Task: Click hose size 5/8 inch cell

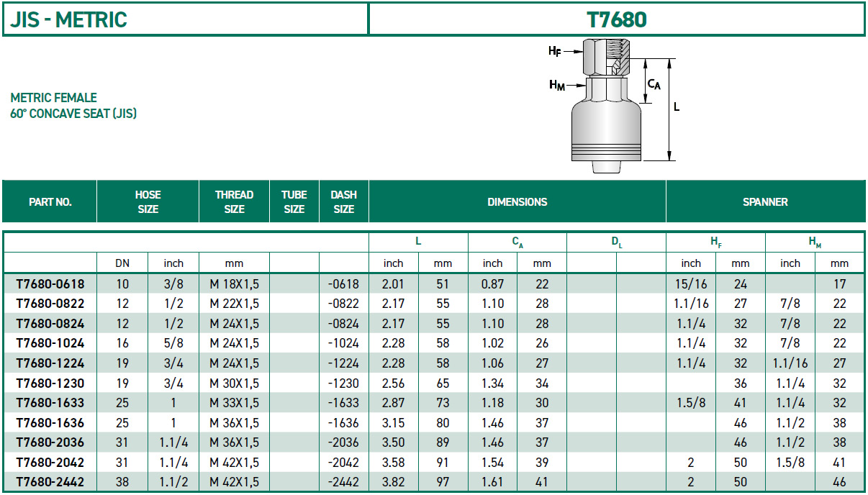Action: coord(173,343)
